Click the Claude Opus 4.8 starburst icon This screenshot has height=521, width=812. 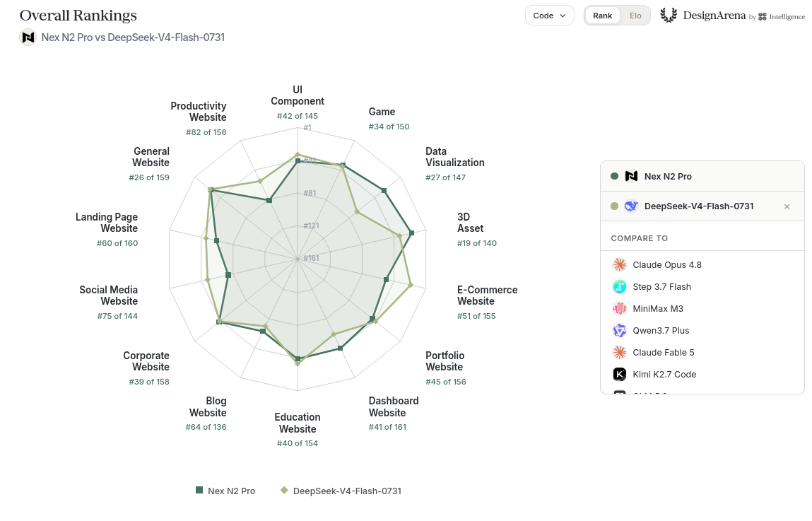click(x=619, y=264)
